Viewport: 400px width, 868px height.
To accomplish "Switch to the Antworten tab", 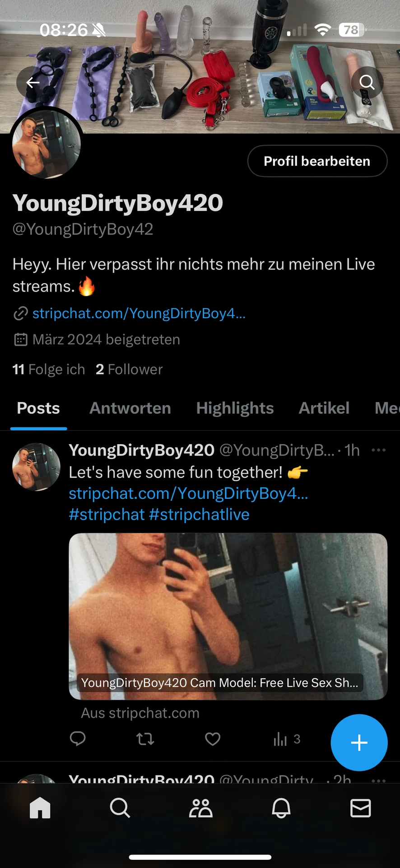I will tap(130, 408).
